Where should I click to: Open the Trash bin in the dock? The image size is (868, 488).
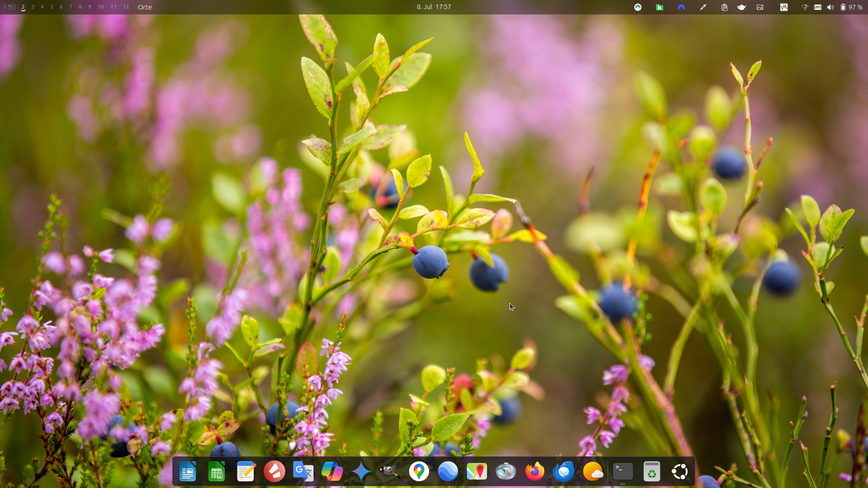tap(651, 472)
